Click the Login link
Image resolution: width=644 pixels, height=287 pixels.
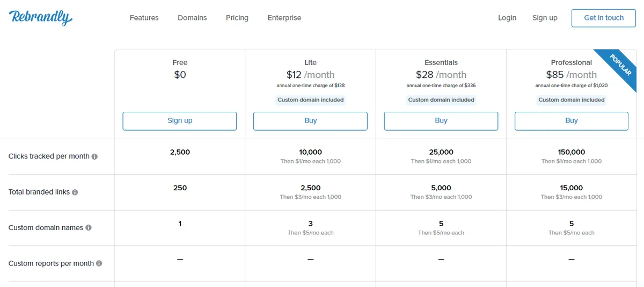point(507,18)
